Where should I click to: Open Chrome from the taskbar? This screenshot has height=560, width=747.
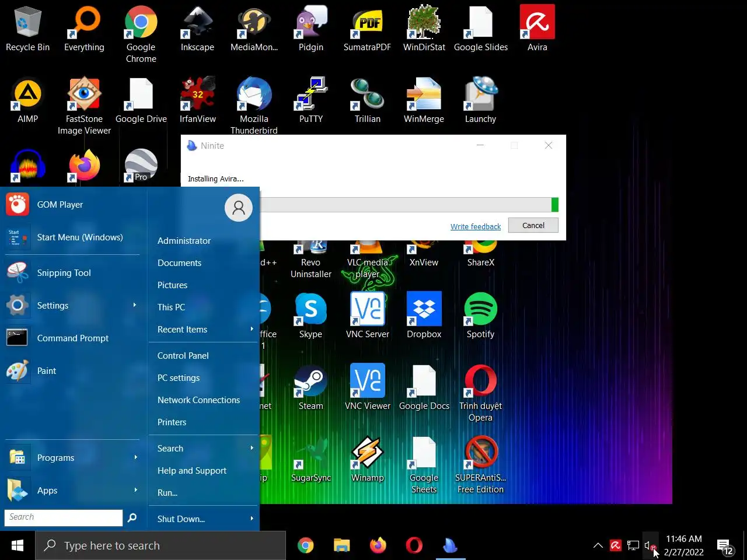tap(305, 545)
